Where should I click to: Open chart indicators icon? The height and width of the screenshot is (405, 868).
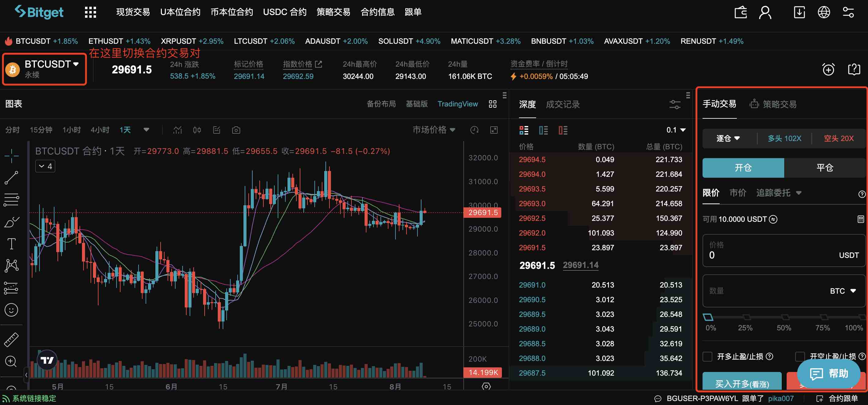coord(178,130)
